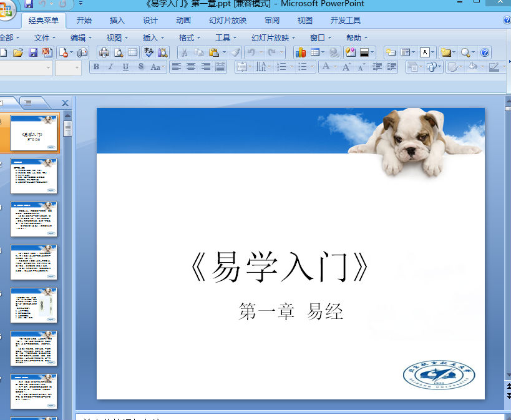Open the 编辑 classic menu

(81, 38)
